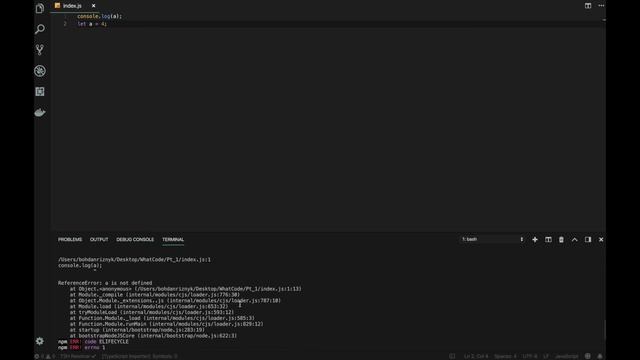Click the 'at tryModuleLoad' stack trace line
The image size is (640, 360).
coord(152,312)
